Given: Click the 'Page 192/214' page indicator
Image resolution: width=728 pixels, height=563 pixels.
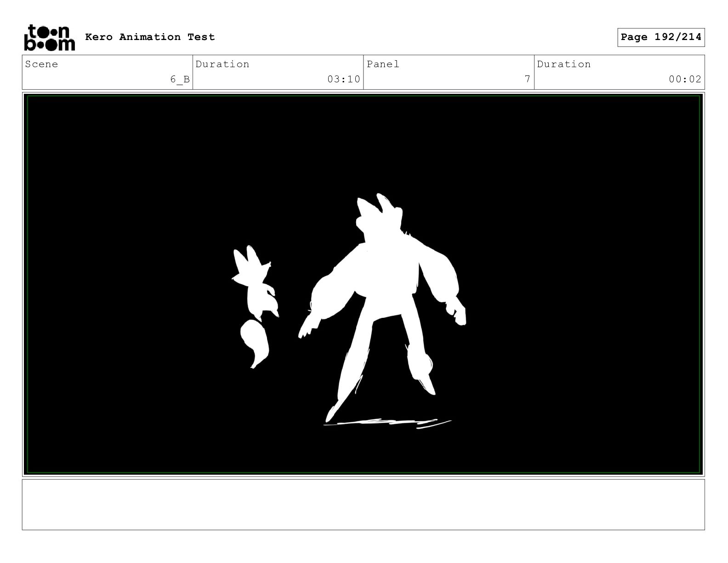Looking at the screenshot, I should 661,37.
